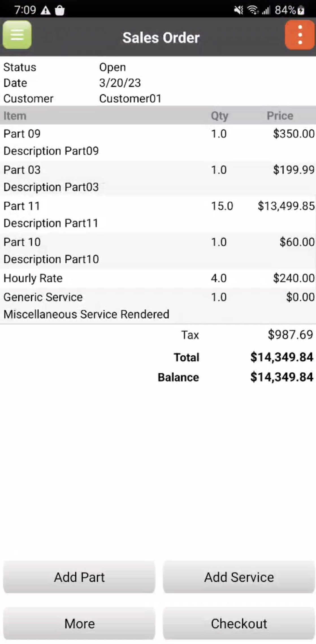Viewport: 316px width, 644px height.
Task: Tap the order date 3/20/23
Action: 120,83
